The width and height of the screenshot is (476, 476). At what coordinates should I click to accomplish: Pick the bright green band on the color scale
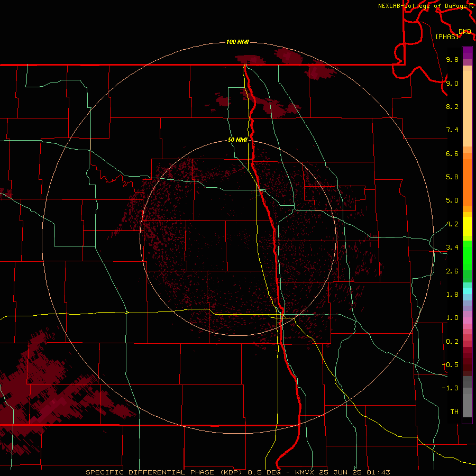pos(467,255)
